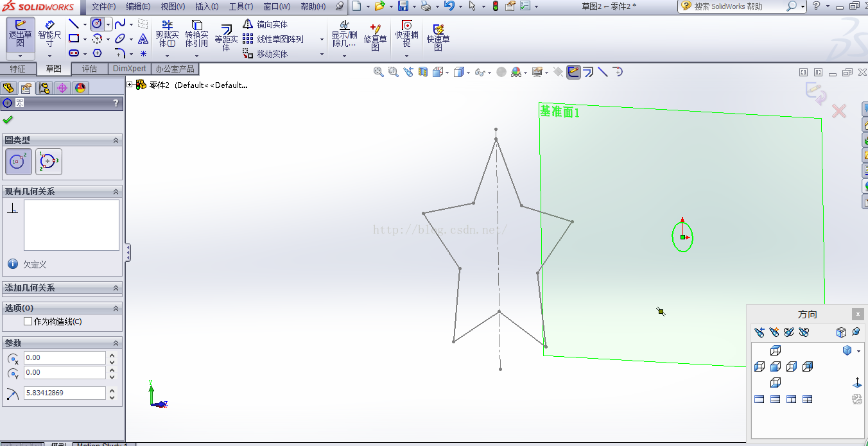Collapse the 圆类型 section
The width and height of the screenshot is (868, 446).
pyautogui.click(x=116, y=140)
